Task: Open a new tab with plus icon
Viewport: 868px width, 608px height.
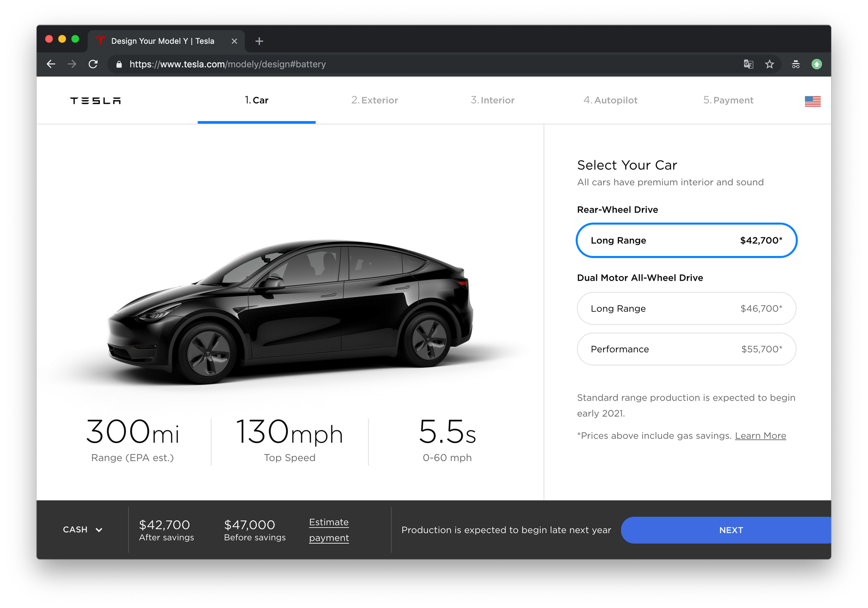Action: click(259, 41)
